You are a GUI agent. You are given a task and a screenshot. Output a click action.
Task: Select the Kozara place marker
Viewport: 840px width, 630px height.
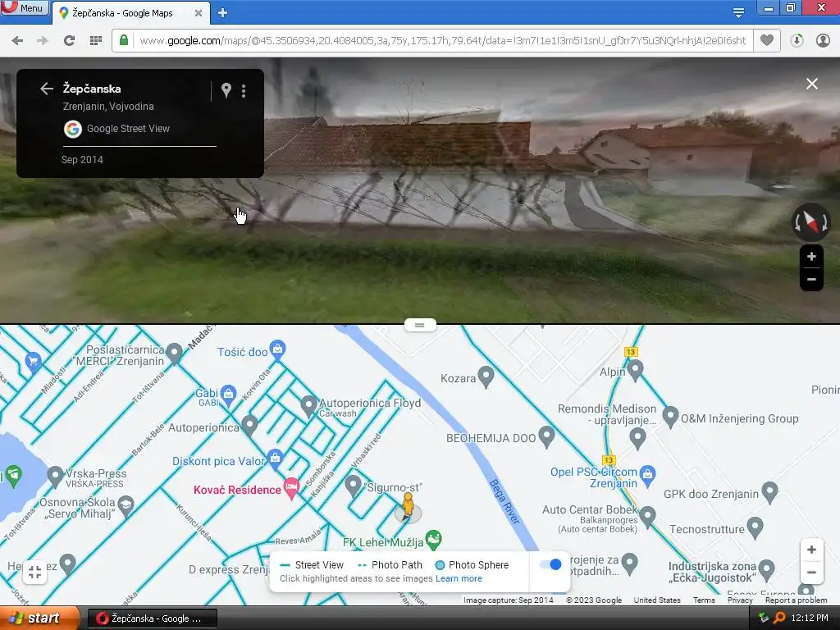pyautogui.click(x=486, y=377)
